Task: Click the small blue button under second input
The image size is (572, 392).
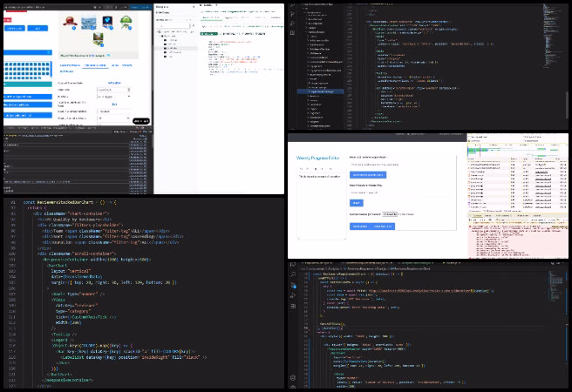Action: (357, 203)
